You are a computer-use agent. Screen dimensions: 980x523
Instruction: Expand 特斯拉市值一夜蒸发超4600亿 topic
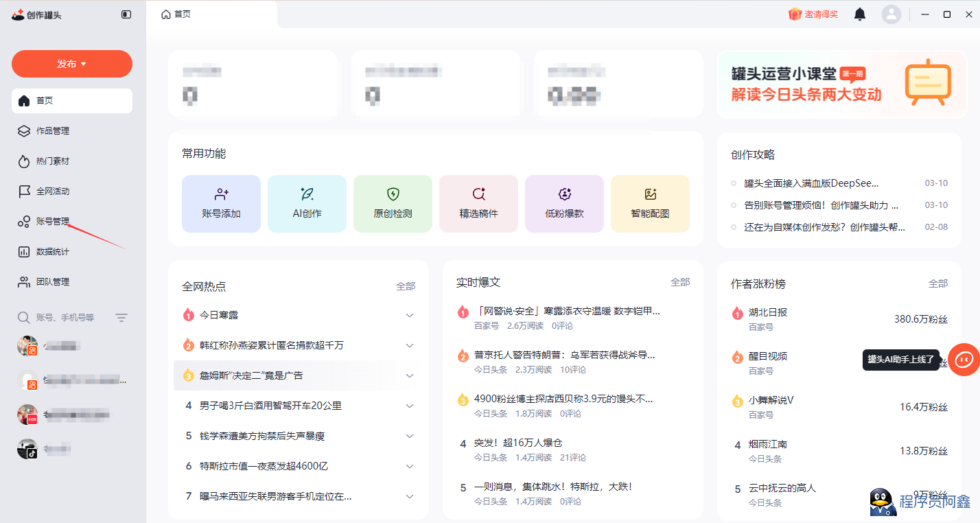[x=410, y=466]
